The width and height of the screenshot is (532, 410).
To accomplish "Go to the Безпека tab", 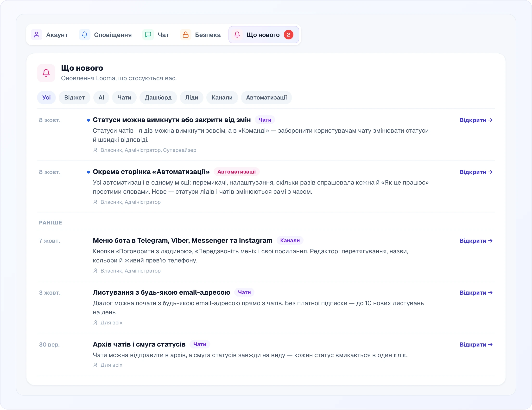I will pyautogui.click(x=201, y=35).
